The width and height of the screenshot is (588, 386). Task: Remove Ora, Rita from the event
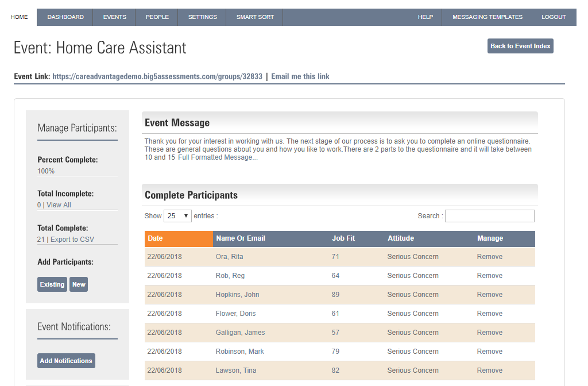489,257
